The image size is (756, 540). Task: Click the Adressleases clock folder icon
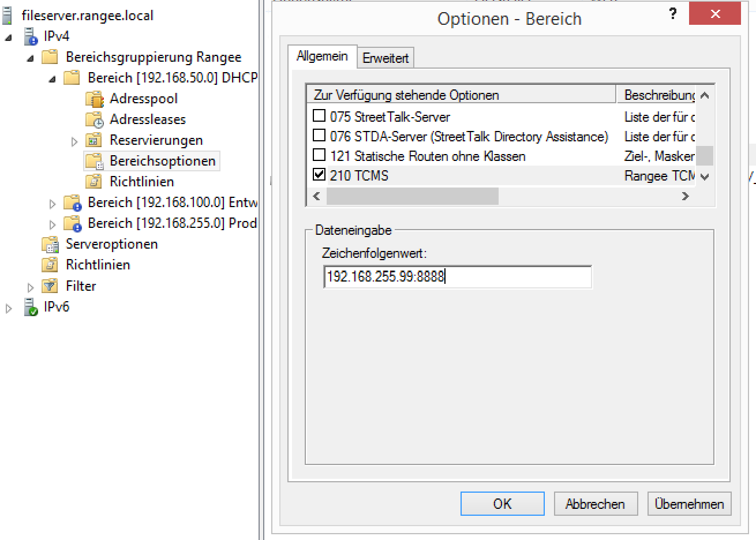[x=93, y=120]
